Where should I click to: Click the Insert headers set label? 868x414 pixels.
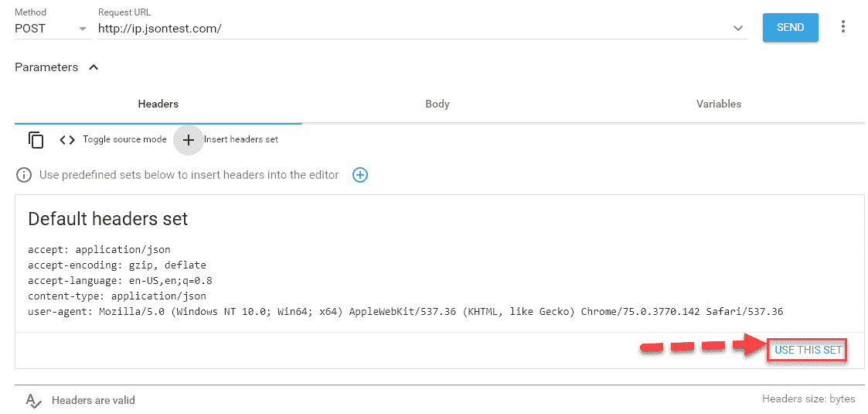[x=241, y=139]
